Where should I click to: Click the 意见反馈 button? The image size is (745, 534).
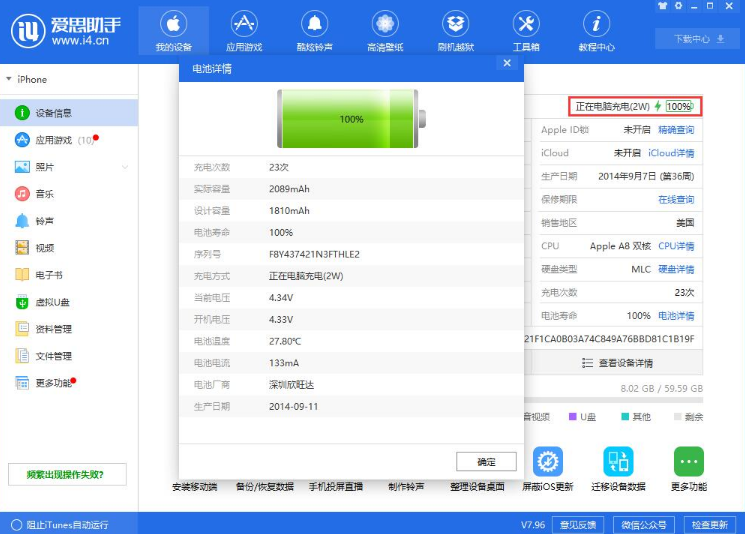(578, 524)
